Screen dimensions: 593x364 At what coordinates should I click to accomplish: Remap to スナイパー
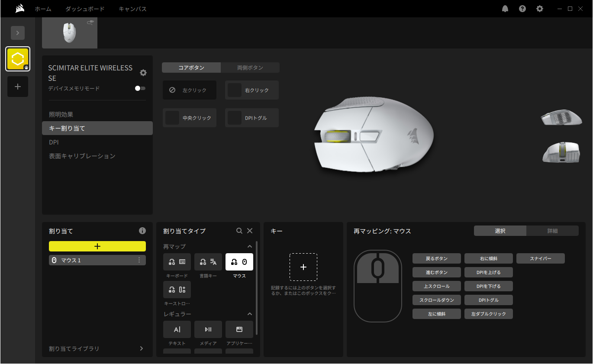[541, 258]
